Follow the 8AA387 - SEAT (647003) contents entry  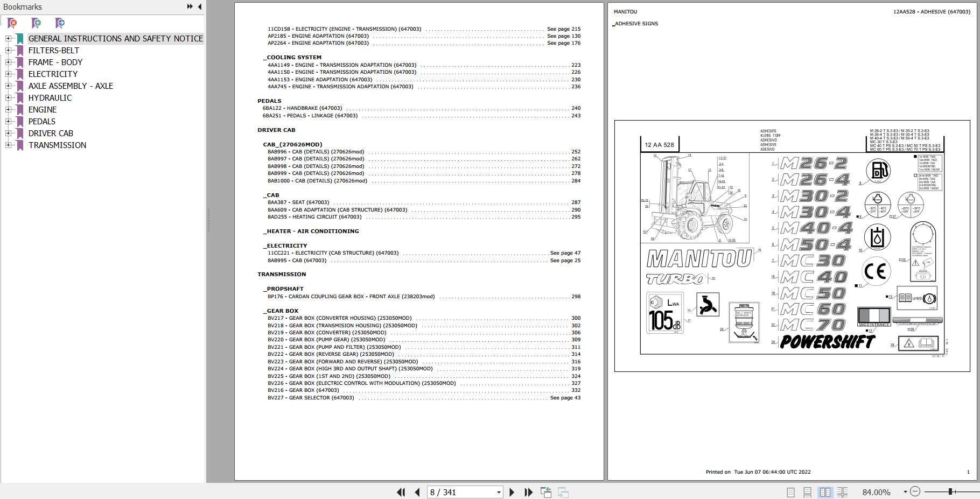tap(424, 202)
